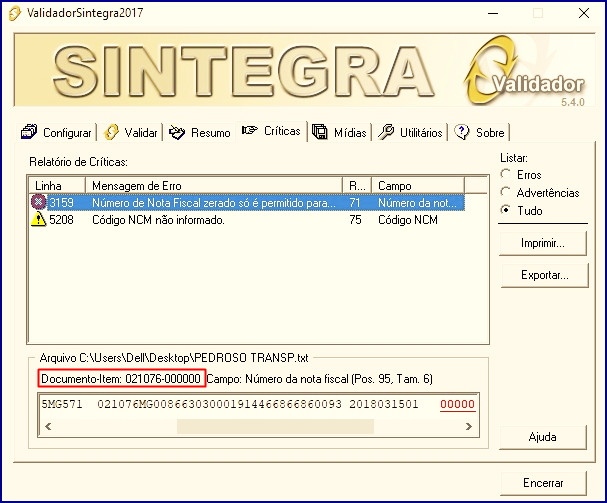Open Ajuda help button

point(543,437)
